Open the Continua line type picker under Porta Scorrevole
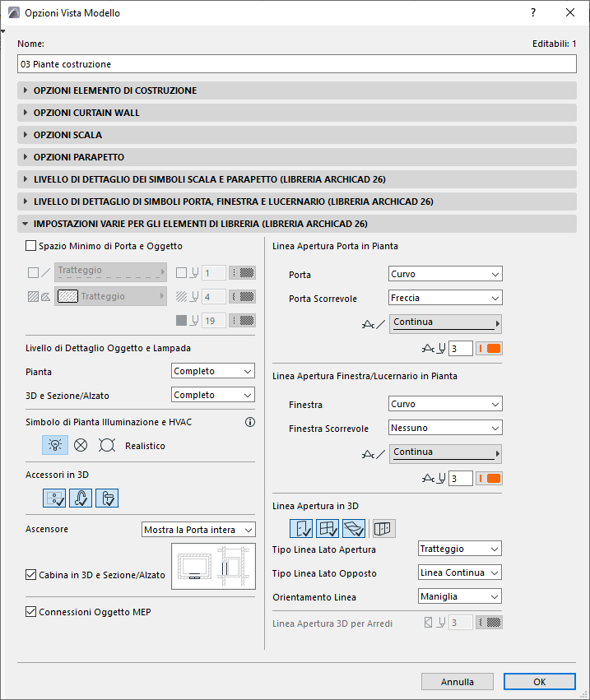The width and height of the screenshot is (590, 700). point(445,324)
